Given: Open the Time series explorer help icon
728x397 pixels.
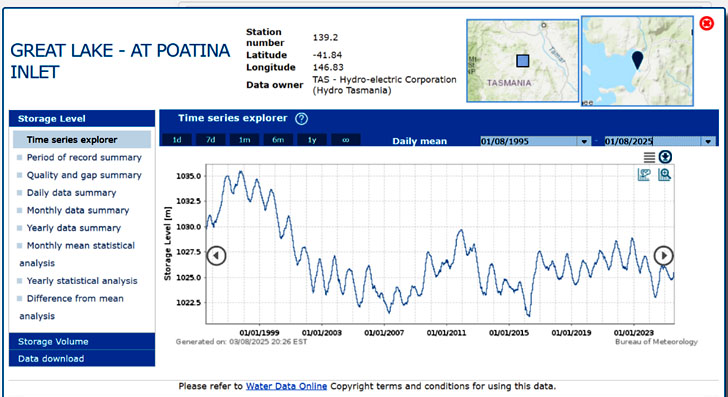Looking at the screenshot, I should coord(301,119).
